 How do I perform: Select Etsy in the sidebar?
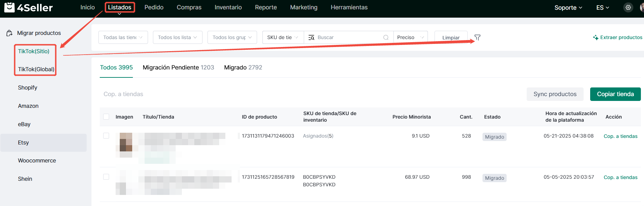pyautogui.click(x=43, y=142)
